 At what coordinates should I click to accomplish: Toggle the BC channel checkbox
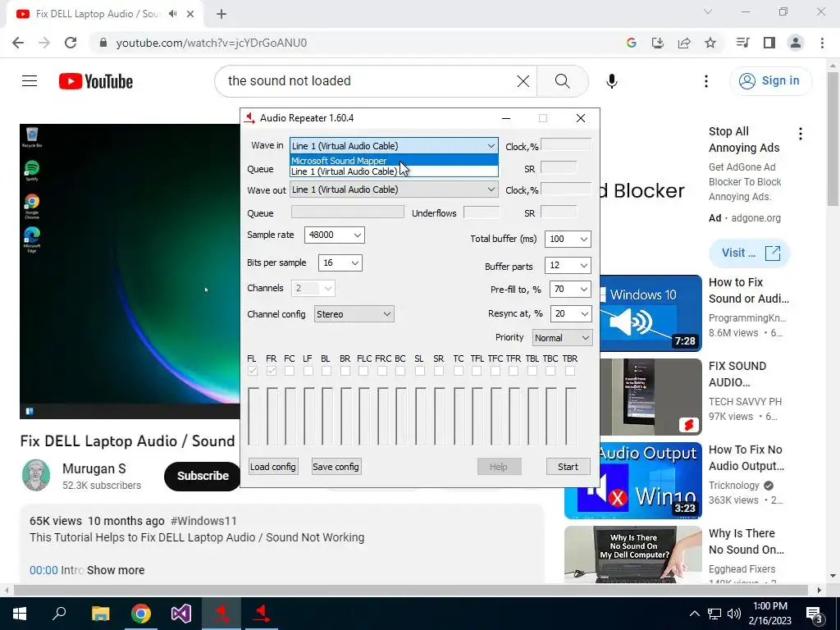[x=400, y=371]
